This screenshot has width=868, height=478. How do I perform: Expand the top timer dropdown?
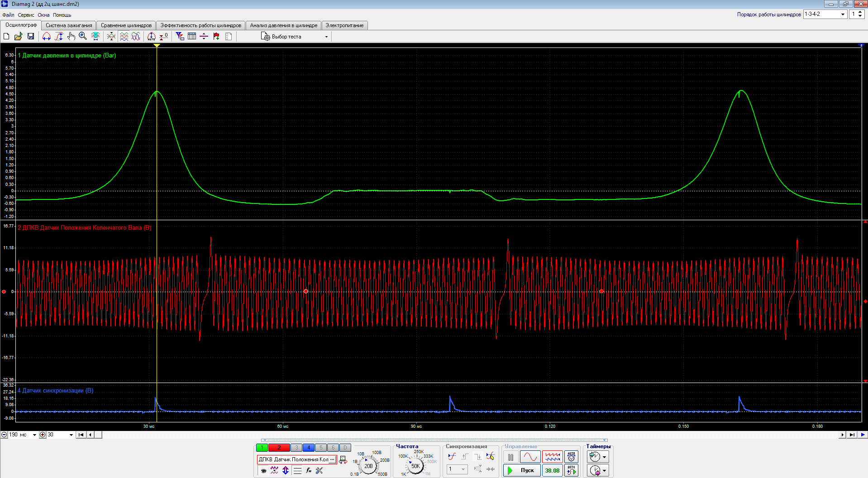[604, 457]
